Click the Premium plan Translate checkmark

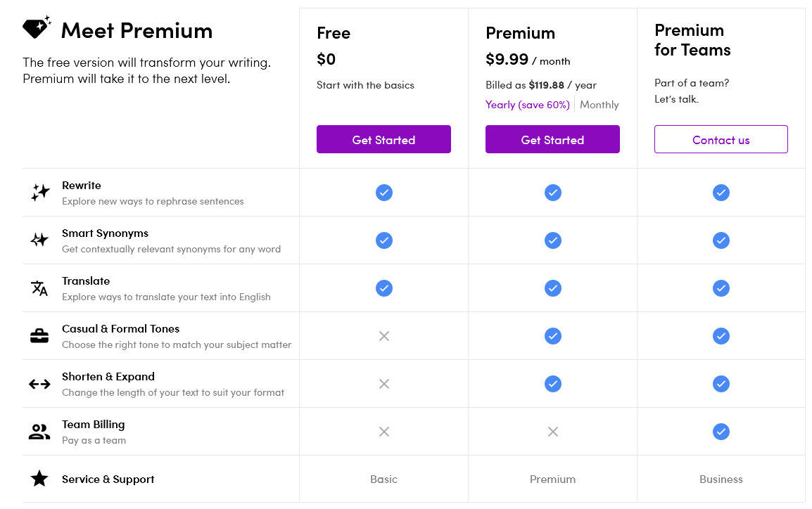click(552, 288)
